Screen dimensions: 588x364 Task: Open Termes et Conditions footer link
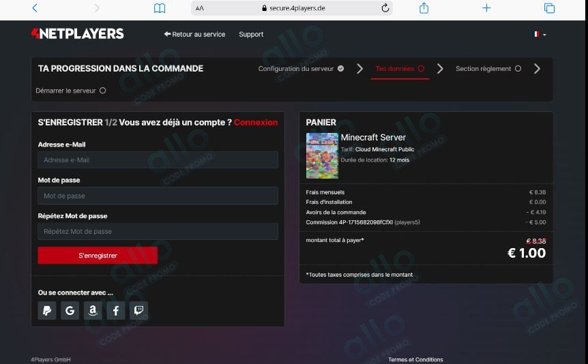(x=415, y=359)
